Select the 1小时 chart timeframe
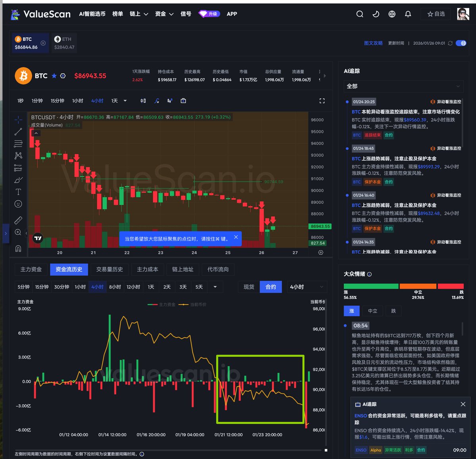Screen dimensions: 476x459 click(x=78, y=101)
